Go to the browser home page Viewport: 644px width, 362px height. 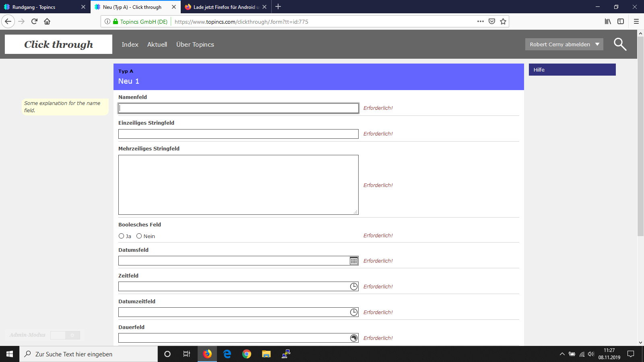point(47,22)
